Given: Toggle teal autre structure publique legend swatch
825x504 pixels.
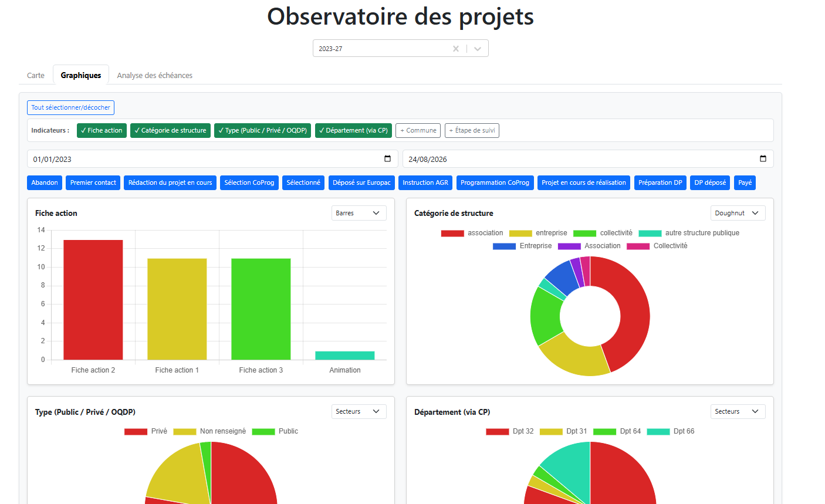Looking at the screenshot, I should pos(650,233).
